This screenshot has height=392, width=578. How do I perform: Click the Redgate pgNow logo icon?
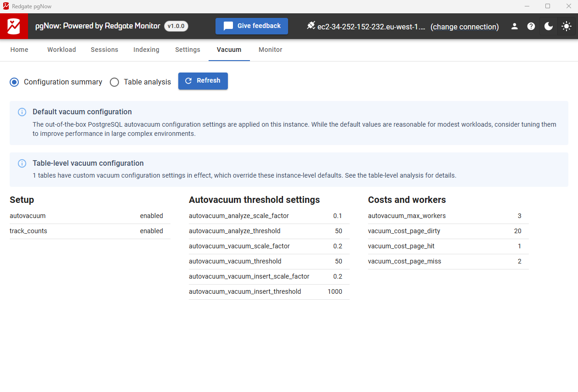[14, 26]
